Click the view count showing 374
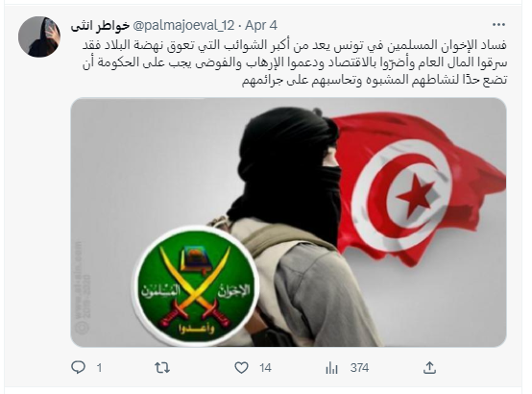 tap(360, 368)
